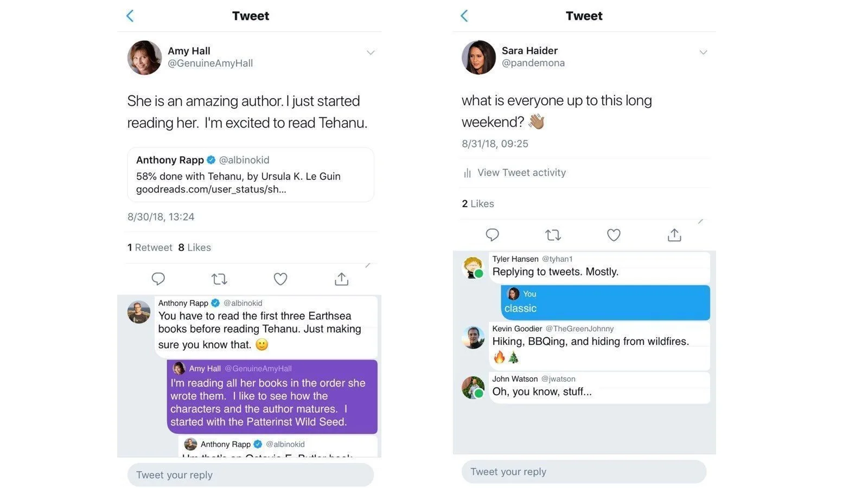This screenshot has height=488, width=868.
Task: Retweet Sara Haider's tweet
Action: point(553,235)
